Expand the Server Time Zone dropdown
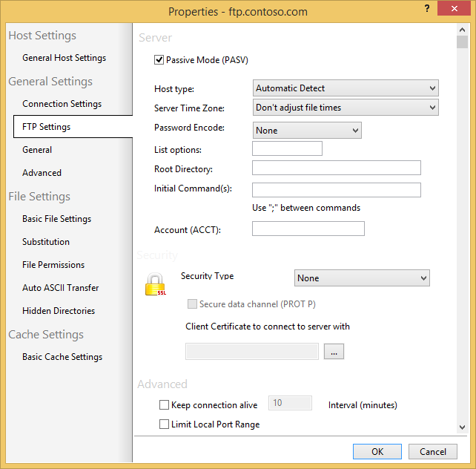This screenshot has width=476, height=469. click(x=346, y=108)
